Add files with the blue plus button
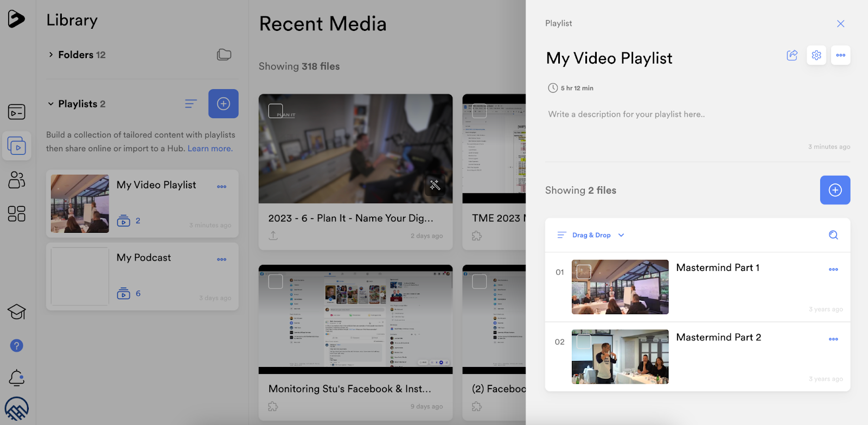This screenshot has height=425, width=868. point(835,190)
